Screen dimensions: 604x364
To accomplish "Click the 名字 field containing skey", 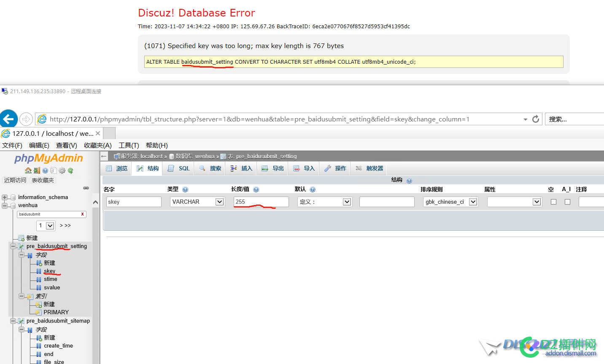I will click(x=134, y=202).
